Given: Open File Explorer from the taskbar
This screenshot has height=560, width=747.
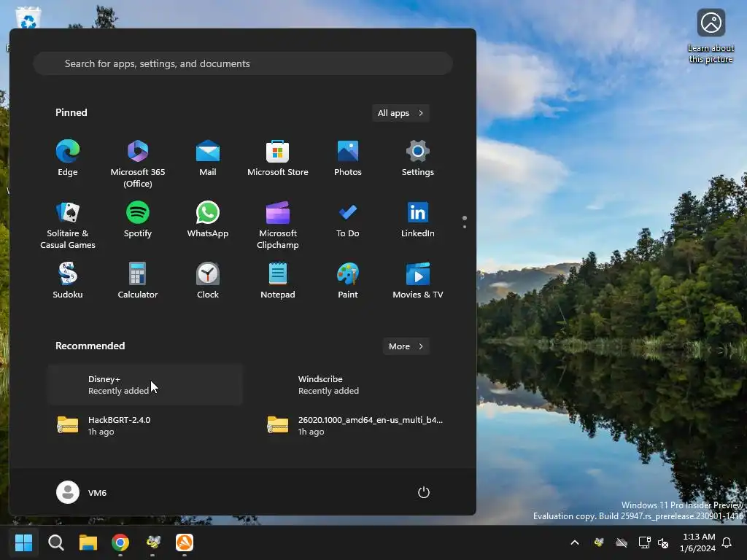Looking at the screenshot, I should (x=88, y=542).
